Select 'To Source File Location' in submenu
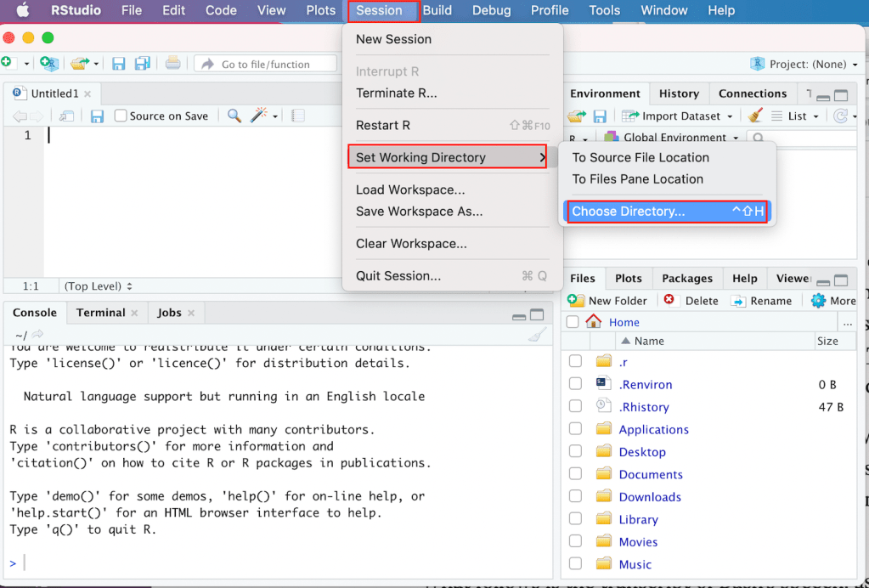The image size is (869, 588). (640, 157)
